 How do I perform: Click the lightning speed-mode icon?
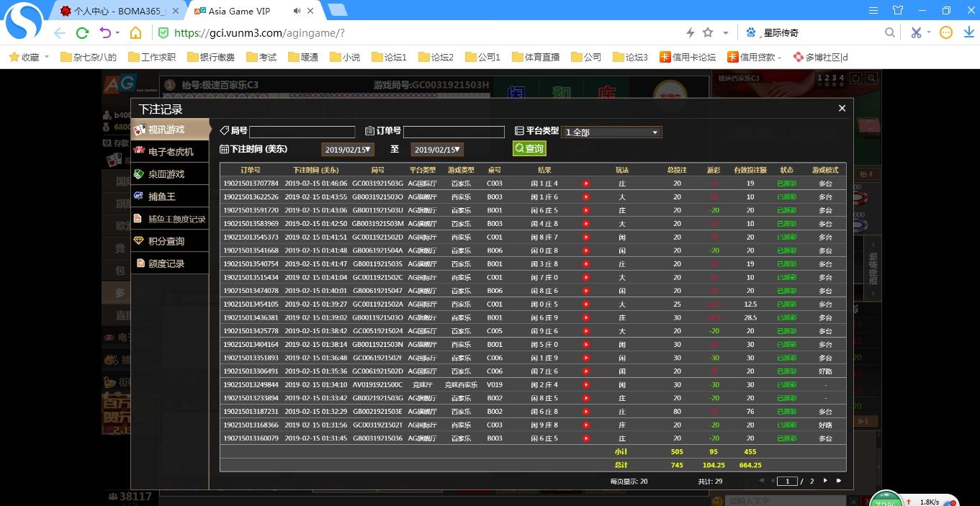[x=690, y=33]
